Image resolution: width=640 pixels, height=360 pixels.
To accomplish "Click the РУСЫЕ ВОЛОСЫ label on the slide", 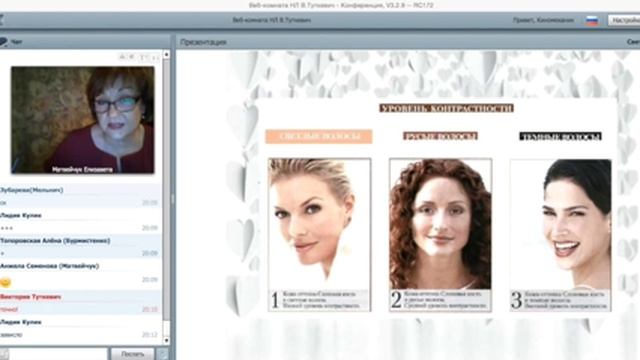I will 440,136.
